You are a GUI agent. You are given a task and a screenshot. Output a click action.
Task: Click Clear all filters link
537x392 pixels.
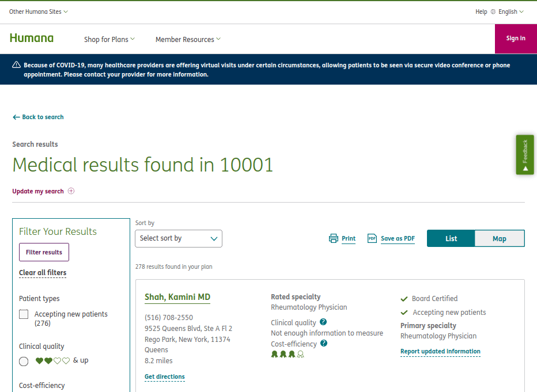(x=43, y=273)
